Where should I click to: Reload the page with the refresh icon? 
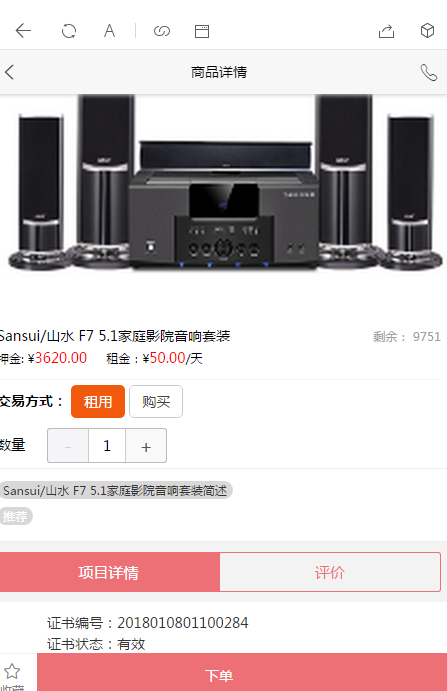[x=69, y=31]
